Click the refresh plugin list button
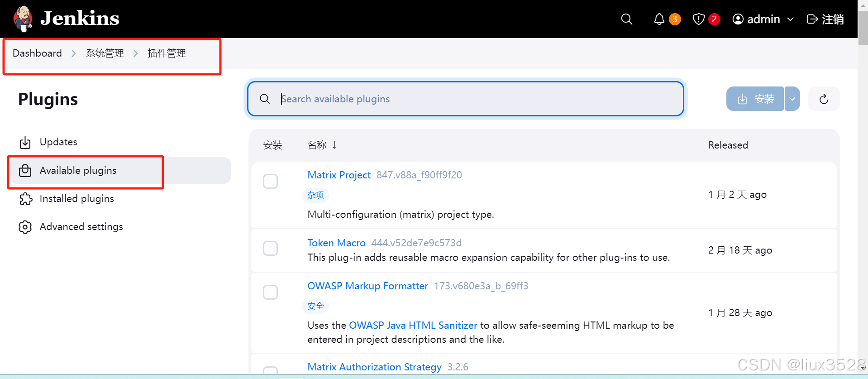The height and width of the screenshot is (379, 868). click(x=824, y=99)
